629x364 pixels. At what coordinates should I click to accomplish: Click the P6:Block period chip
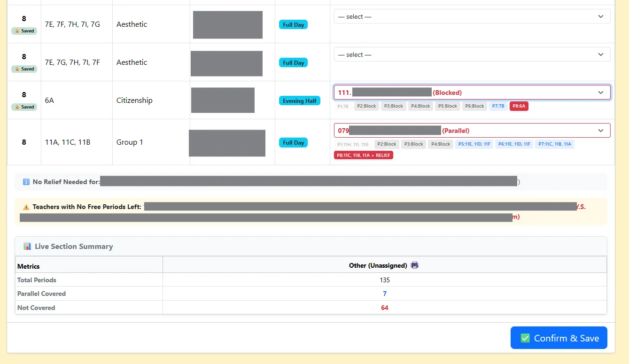[475, 106]
